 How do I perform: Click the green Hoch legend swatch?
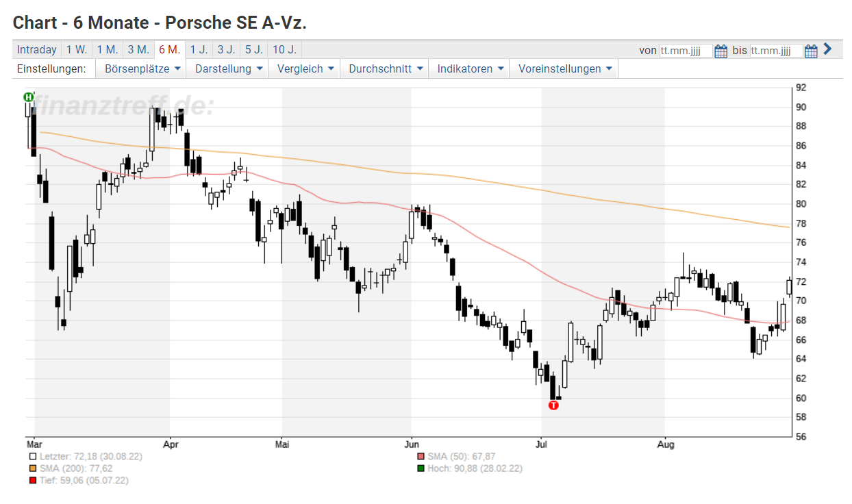click(421, 468)
